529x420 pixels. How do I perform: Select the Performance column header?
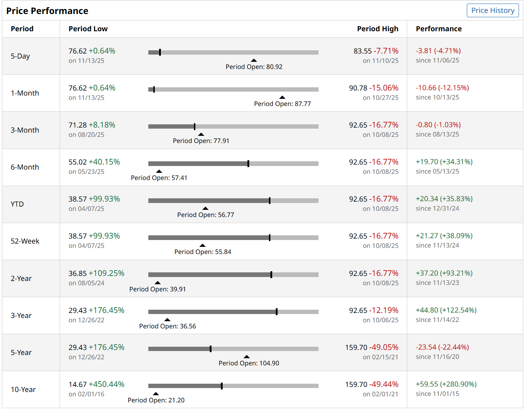(438, 29)
